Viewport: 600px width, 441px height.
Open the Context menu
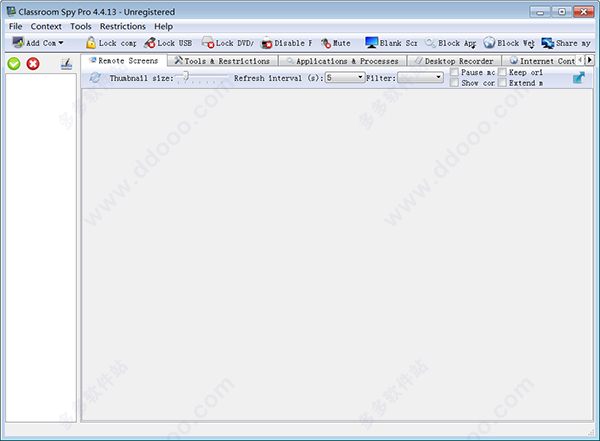click(x=46, y=26)
